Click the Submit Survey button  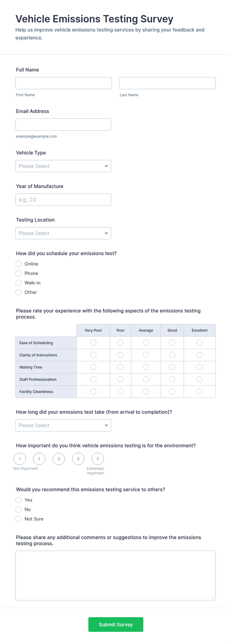[116, 624]
